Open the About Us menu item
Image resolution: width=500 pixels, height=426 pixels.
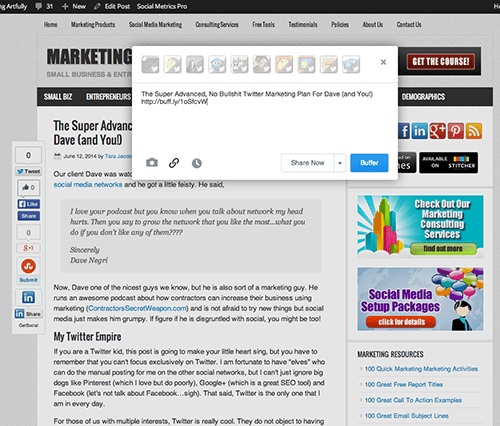373,25
